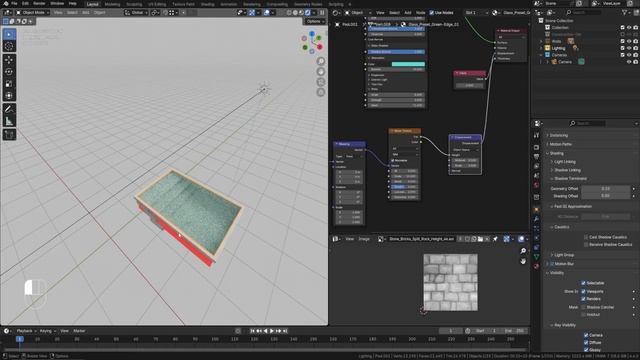Expand the Motion Paths panel
The image size is (640, 360).
click(560, 144)
